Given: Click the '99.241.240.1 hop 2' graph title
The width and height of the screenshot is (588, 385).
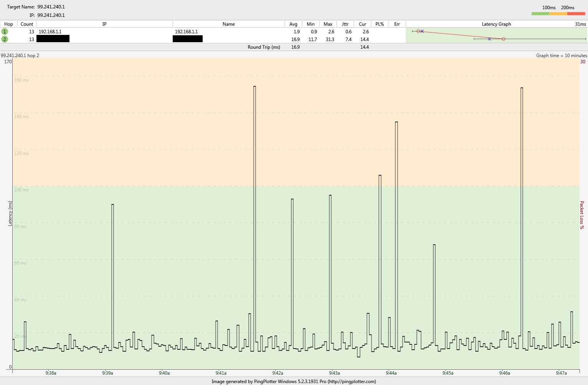Looking at the screenshot, I should pos(20,56).
